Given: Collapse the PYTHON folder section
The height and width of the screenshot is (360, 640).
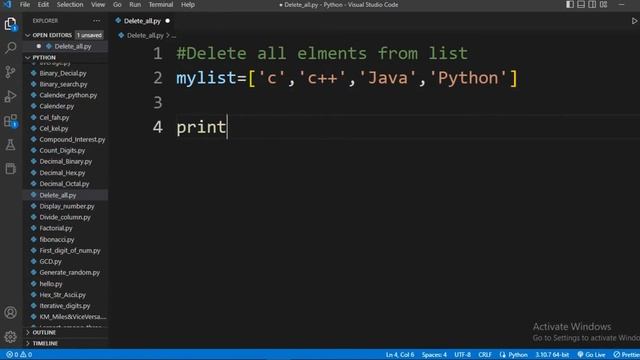Looking at the screenshot, I should [44, 58].
